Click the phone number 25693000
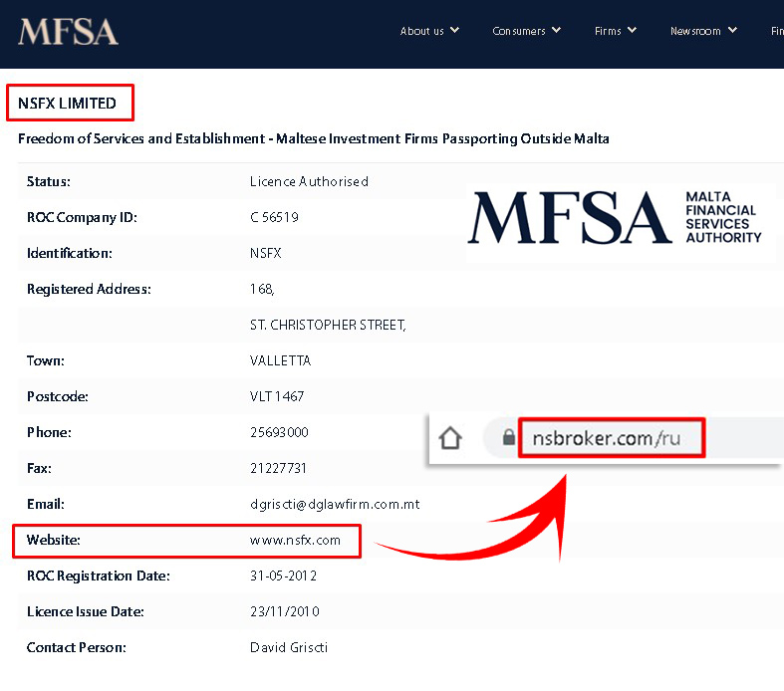This screenshot has width=784, height=691. click(x=279, y=432)
